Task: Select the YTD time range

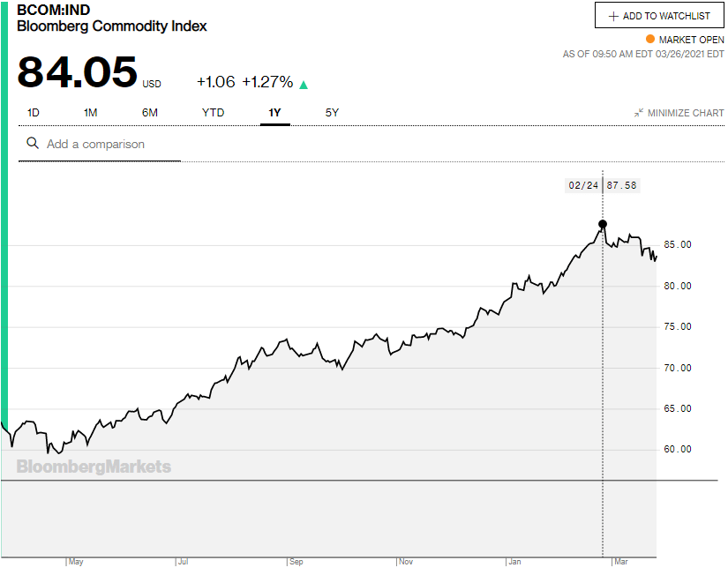Action: tap(213, 113)
